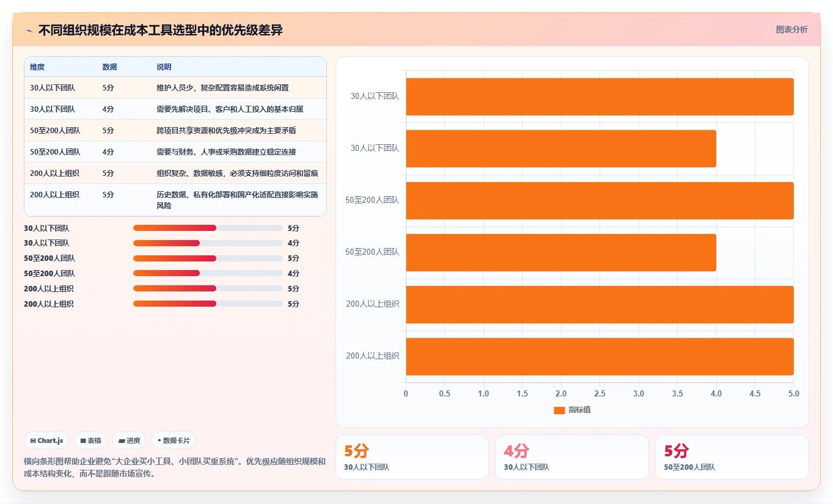Click the 2.5 tick on the chart x-axis
The width and height of the screenshot is (833, 504).
pos(600,393)
